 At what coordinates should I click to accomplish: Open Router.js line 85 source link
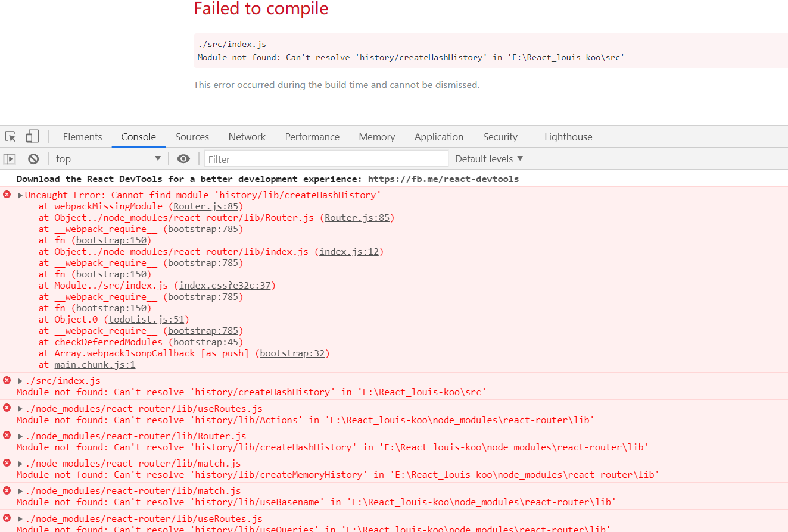[205, 206]
